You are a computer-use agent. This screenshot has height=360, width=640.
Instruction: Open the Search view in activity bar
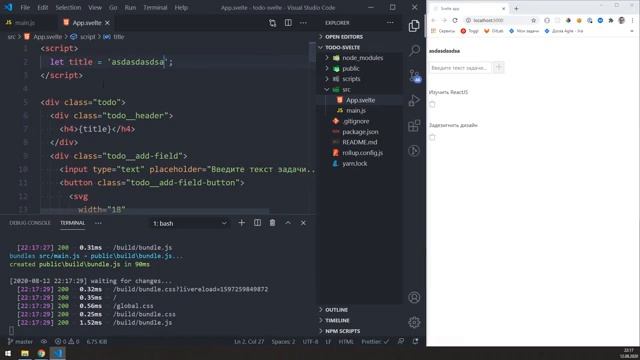[414, 51]
